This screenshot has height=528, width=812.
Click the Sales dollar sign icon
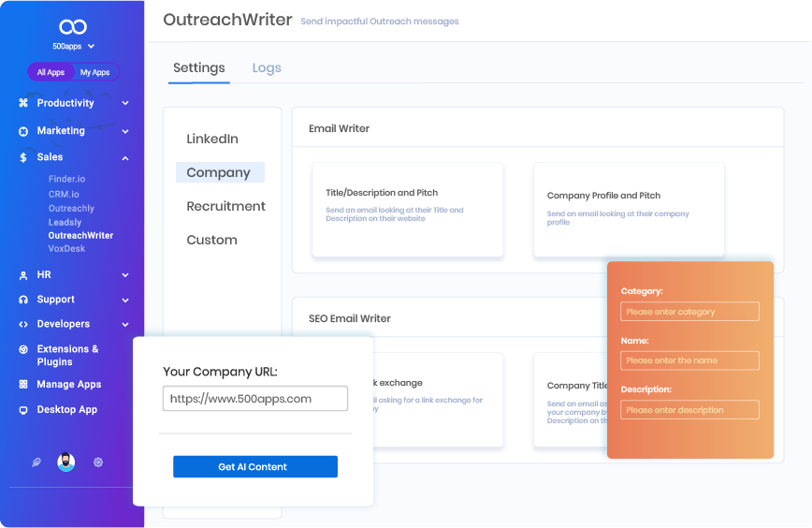[x=23, y=157]
